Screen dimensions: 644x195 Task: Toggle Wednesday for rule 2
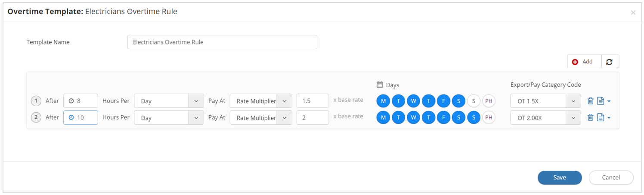413,117
